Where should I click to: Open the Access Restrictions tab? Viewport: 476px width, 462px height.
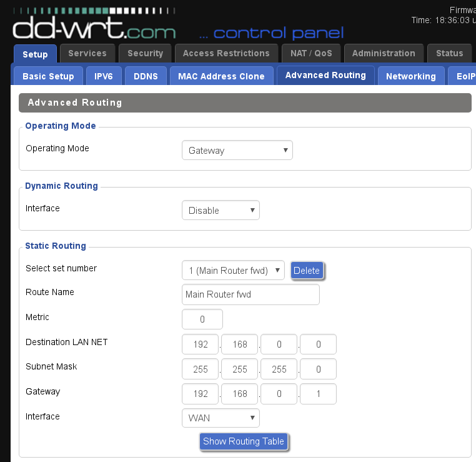coord(226,53)
